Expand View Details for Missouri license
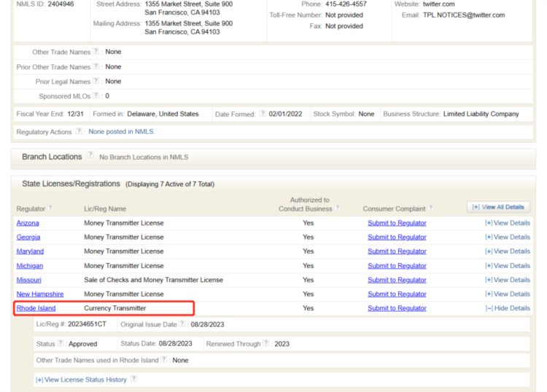Viewport: 547px width, 392px height. coord(508,280)
